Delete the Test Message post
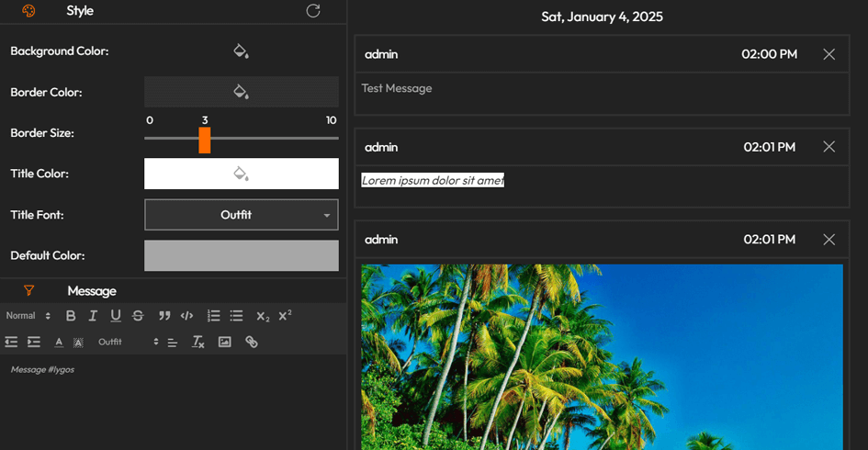868x450 pixels. click(829, 54)
